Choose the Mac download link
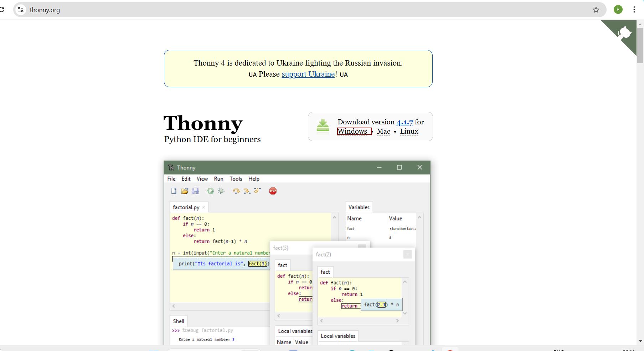The width and height of the screenshot is (644, 351). [383, 131]
